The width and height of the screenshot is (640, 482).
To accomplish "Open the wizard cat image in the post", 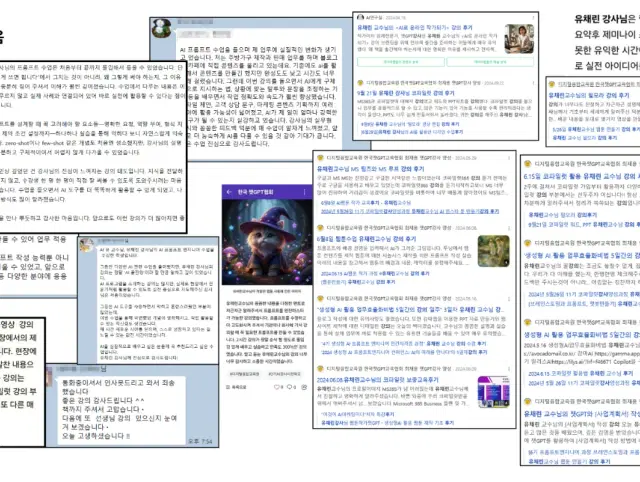I will (267, 242).
